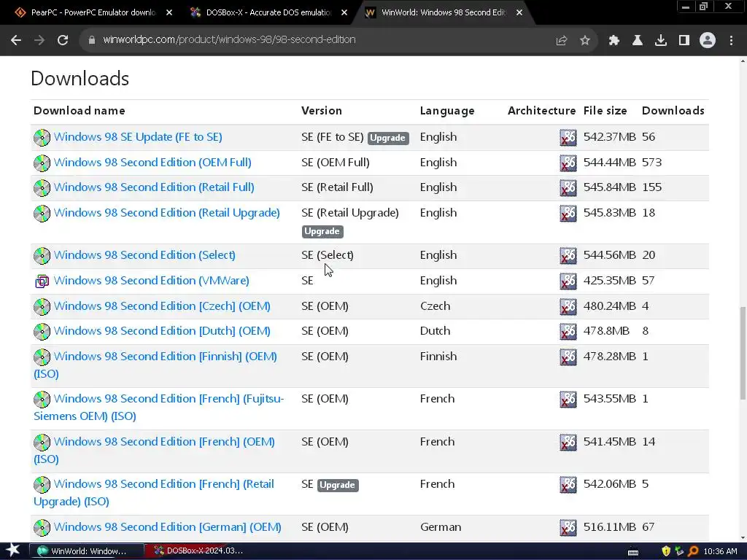This screenshot has width=747, height=560.
Task: Close the WinWorld tab
Action: pos(519,12)
